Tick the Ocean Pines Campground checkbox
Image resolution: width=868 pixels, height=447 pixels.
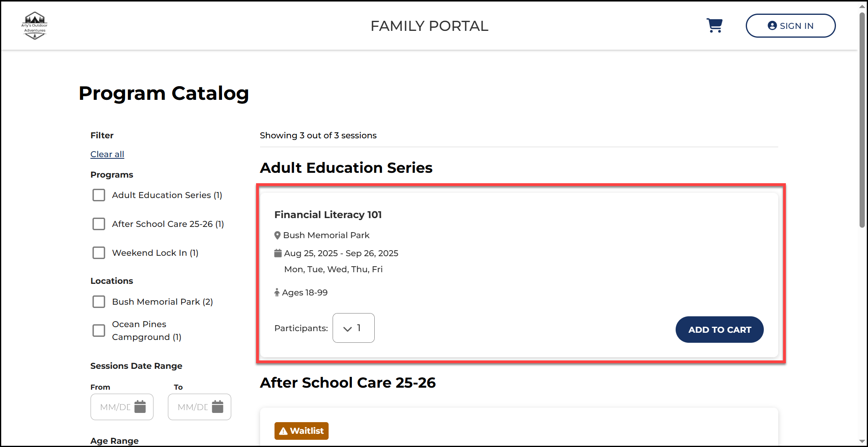(x=99, y=331)
